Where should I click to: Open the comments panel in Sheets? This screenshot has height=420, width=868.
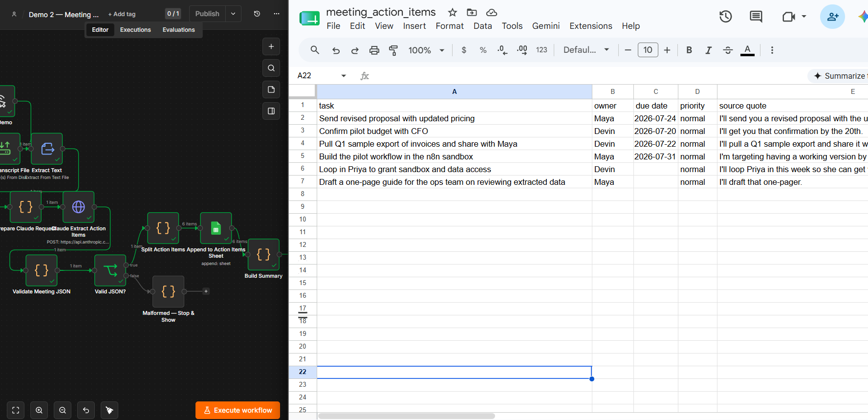(x=756, y=17)
